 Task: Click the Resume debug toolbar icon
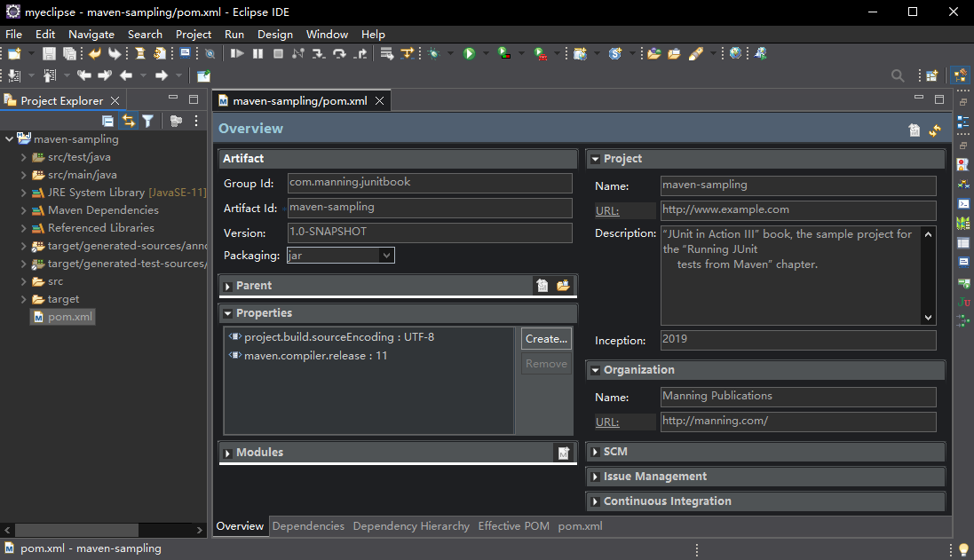pyautogui.click(x=237, y=54)
